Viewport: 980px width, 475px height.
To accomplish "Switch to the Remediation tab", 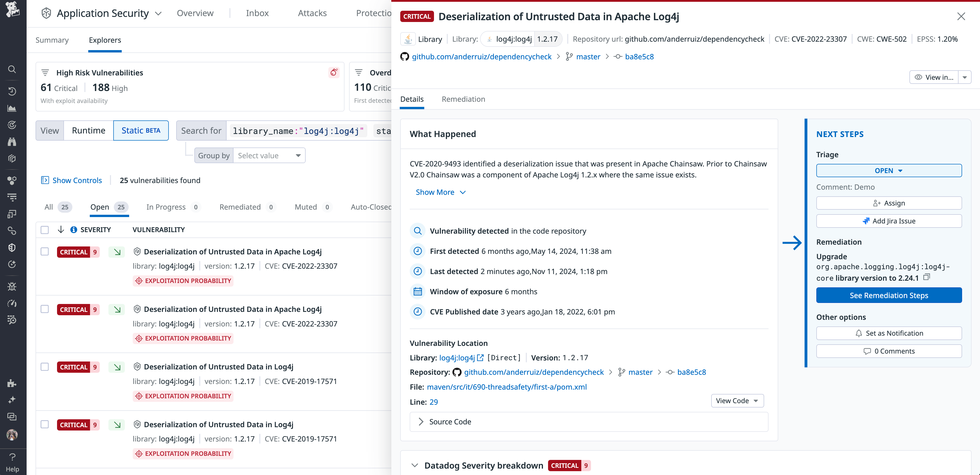I will coord(463,99).
